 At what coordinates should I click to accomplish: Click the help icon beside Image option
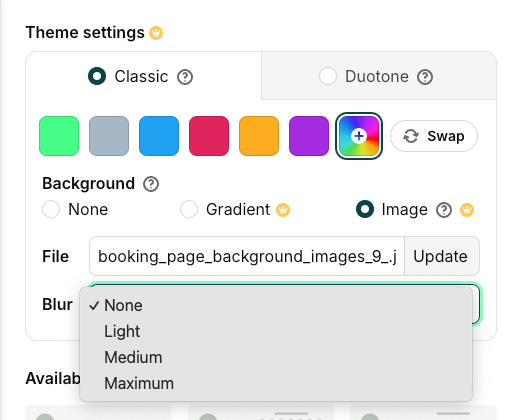pyautogui.click(x=444, y=210)
